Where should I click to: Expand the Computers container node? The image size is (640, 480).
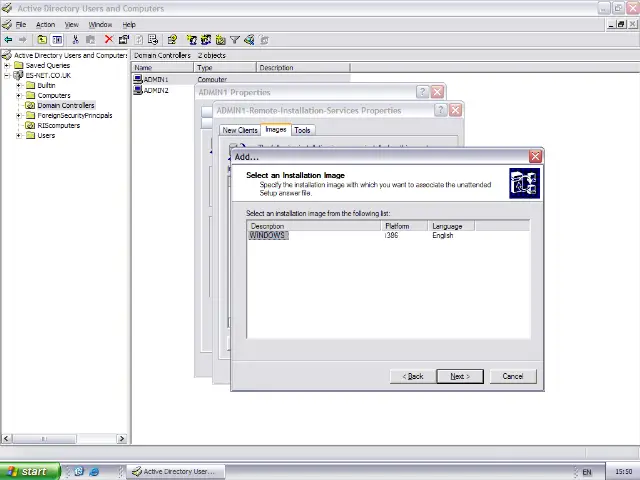click(x=19, y=95)
